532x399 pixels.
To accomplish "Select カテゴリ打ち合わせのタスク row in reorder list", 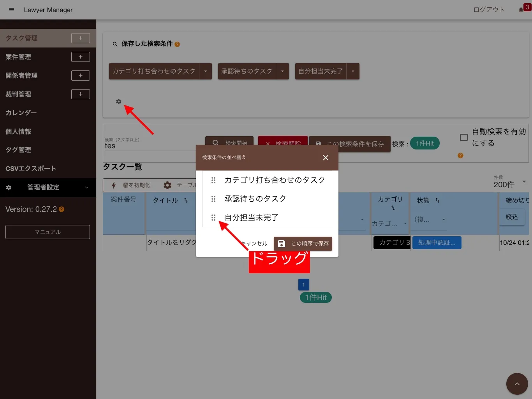I will point(267,180).
